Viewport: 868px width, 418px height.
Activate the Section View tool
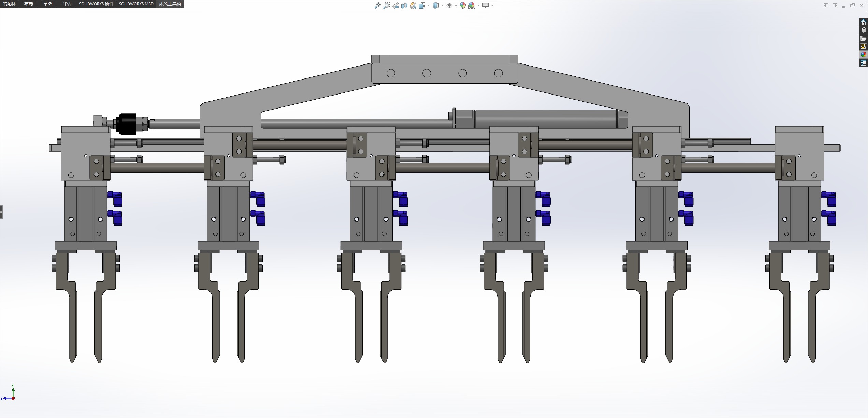click(x=404, y=5)
